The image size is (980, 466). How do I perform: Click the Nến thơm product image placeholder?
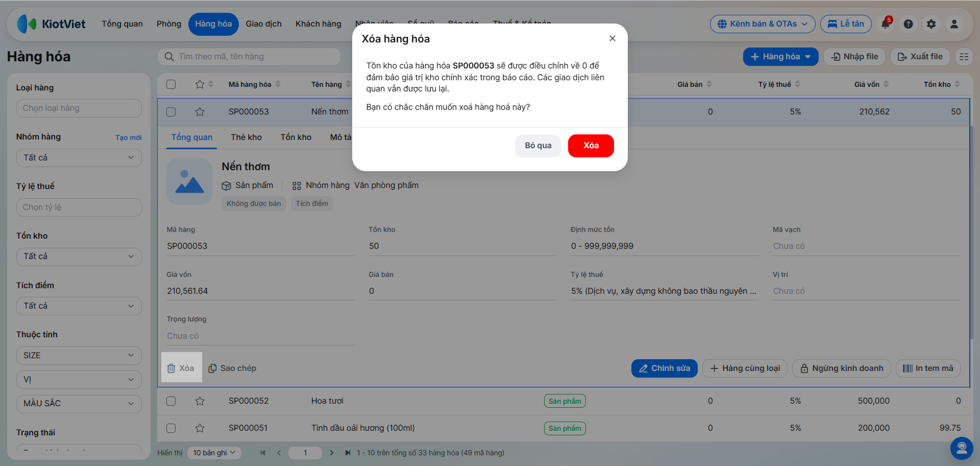click(x=189, y=181)
